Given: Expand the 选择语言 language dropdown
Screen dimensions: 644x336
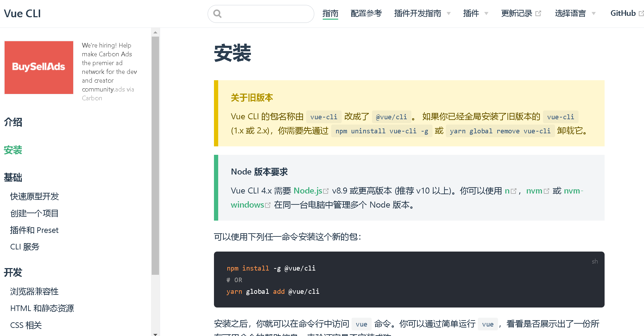Looking at the screenshot, I should [x=575, y=13].
